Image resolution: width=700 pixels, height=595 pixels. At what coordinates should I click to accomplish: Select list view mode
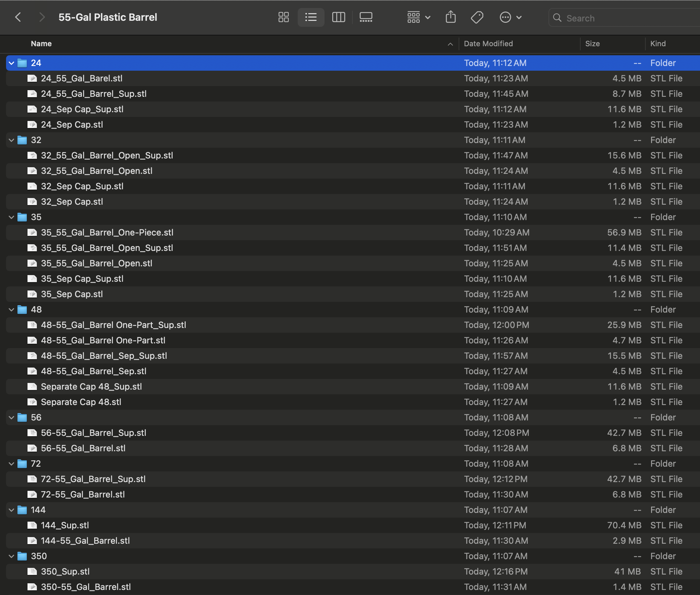[310, 17]
